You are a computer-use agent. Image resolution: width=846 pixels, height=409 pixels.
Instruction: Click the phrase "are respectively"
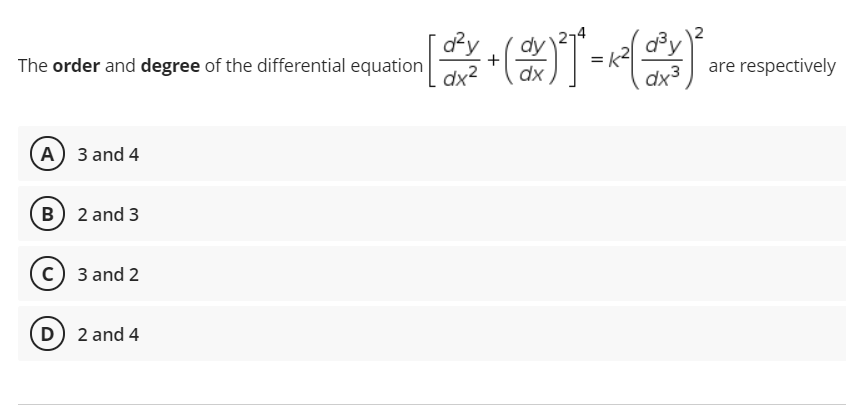[772, 66]
